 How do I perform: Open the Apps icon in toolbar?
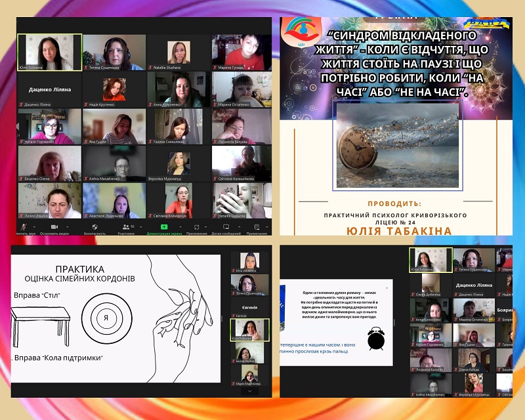click(196, 227)
